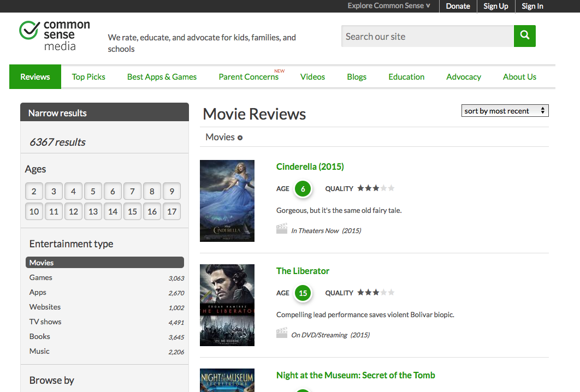Select age 13 filter button

coord(93,211)
